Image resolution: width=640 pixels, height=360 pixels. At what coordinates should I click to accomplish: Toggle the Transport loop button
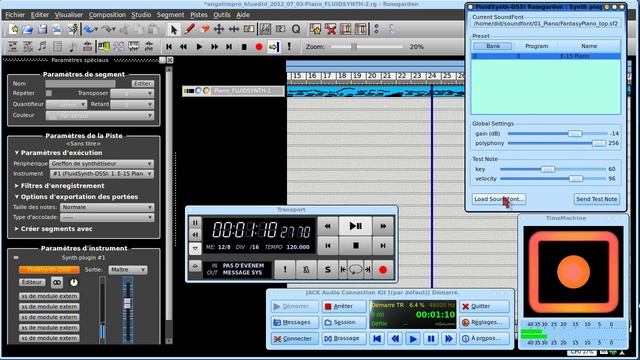355,270
